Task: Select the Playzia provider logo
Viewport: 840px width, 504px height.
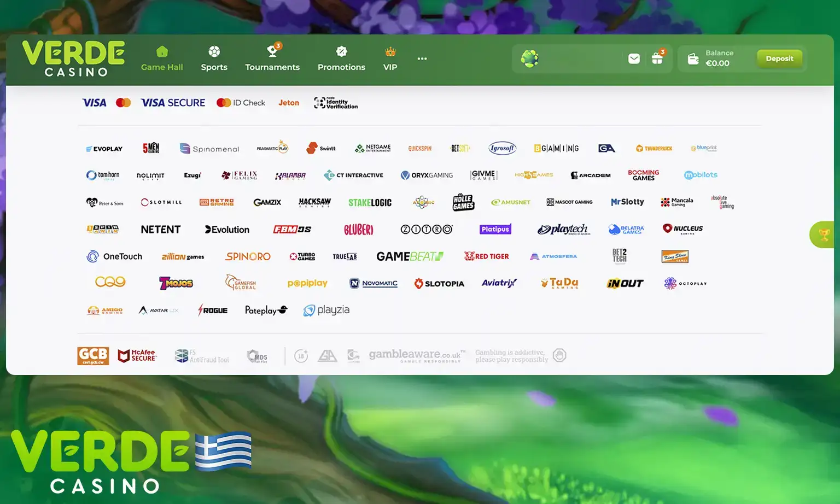Action: tap(326, 310)
